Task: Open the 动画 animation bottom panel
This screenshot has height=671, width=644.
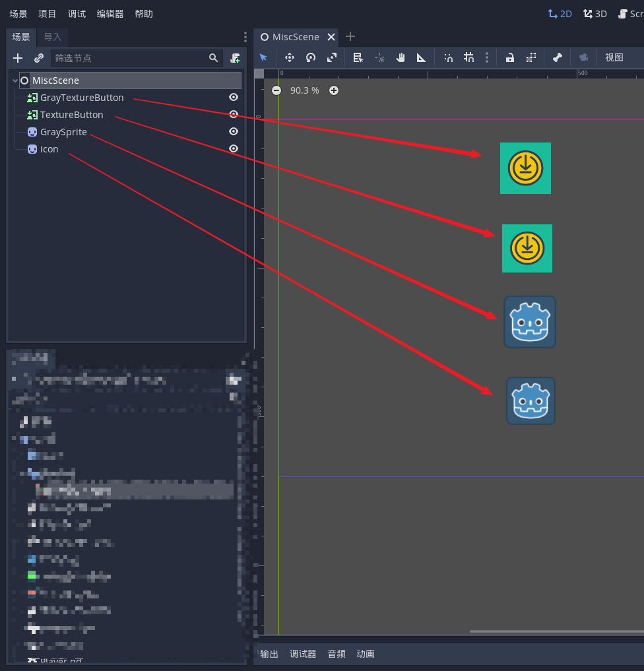Action: tap(366, 654)
